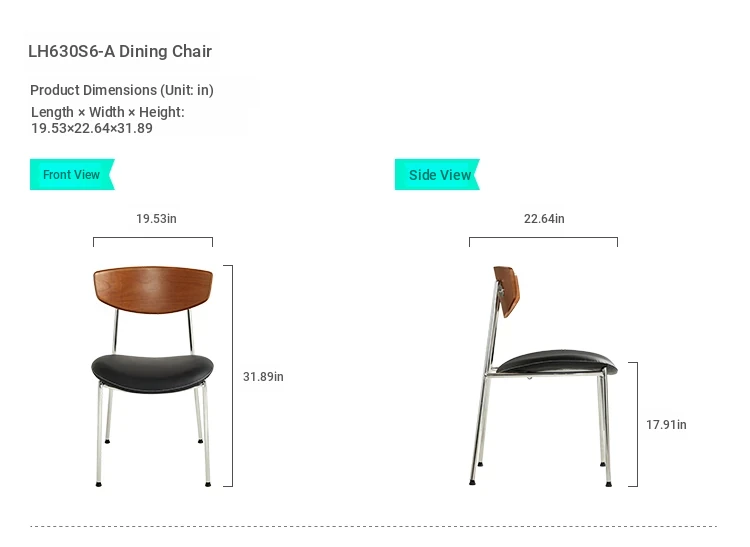Screen dimensions: 750x547
Task: Click the LH630S6-A Dining Chair title
Action: click(120, 51)
